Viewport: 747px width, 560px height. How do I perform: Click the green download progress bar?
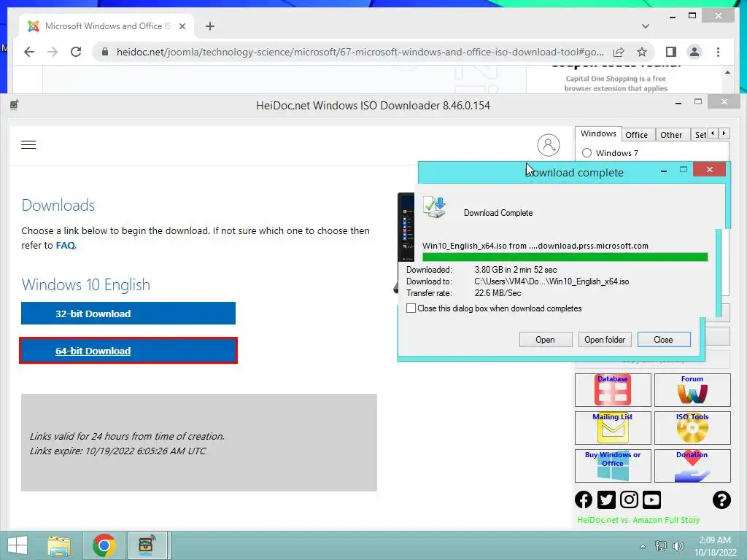(x=565, y=257)
